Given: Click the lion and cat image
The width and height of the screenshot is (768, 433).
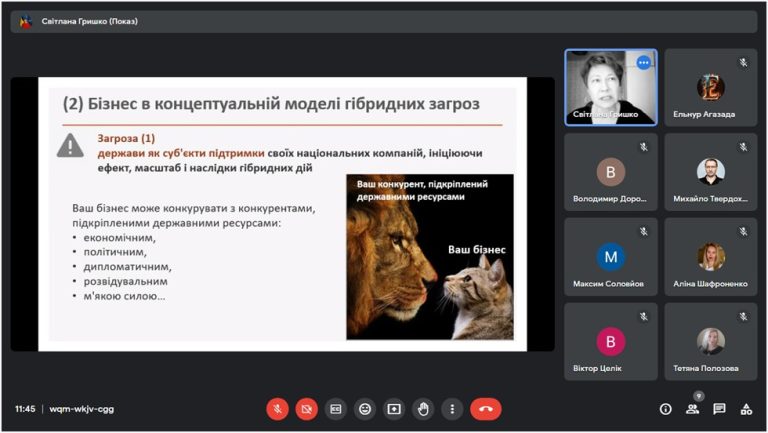Looking at the screenshot, I should click(430, 257).
